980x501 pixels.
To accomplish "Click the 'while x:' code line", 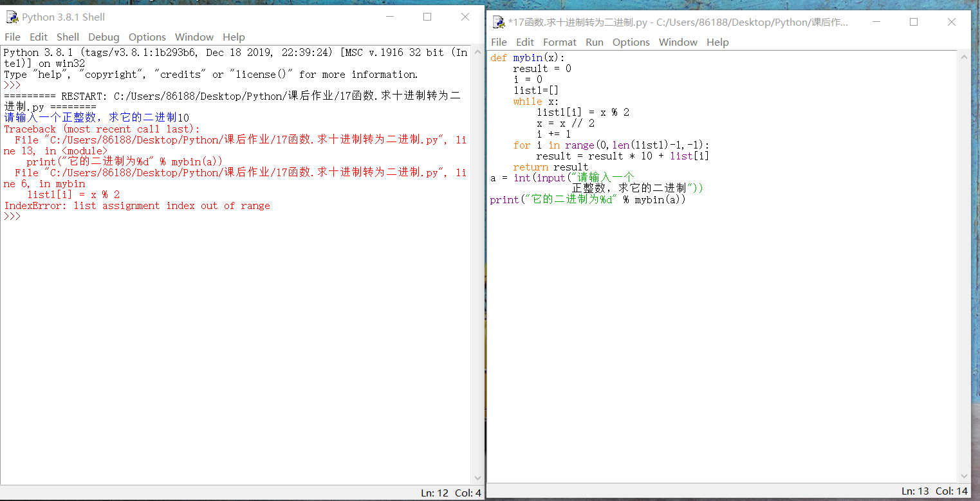I will coord(536,102).
